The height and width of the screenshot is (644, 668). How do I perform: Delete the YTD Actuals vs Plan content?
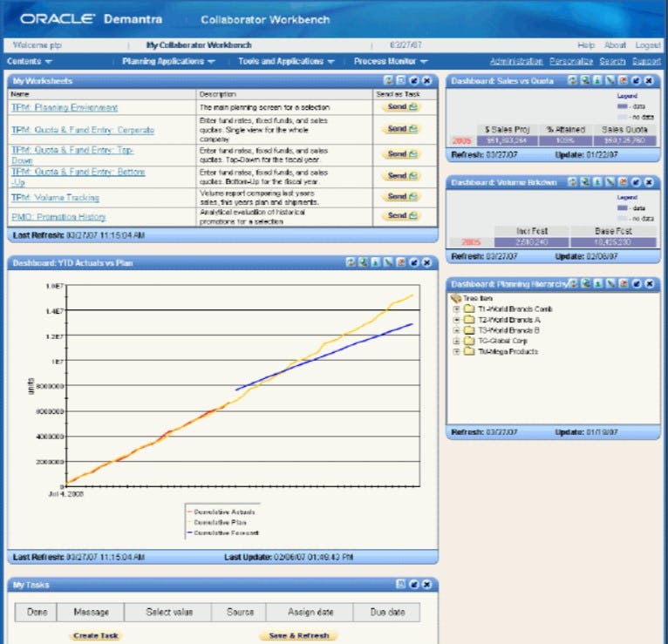click(401, 262)
